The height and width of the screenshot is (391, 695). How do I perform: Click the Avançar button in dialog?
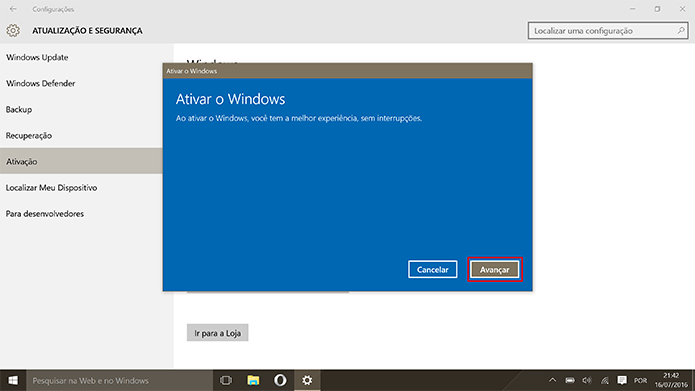coord(495,270)
